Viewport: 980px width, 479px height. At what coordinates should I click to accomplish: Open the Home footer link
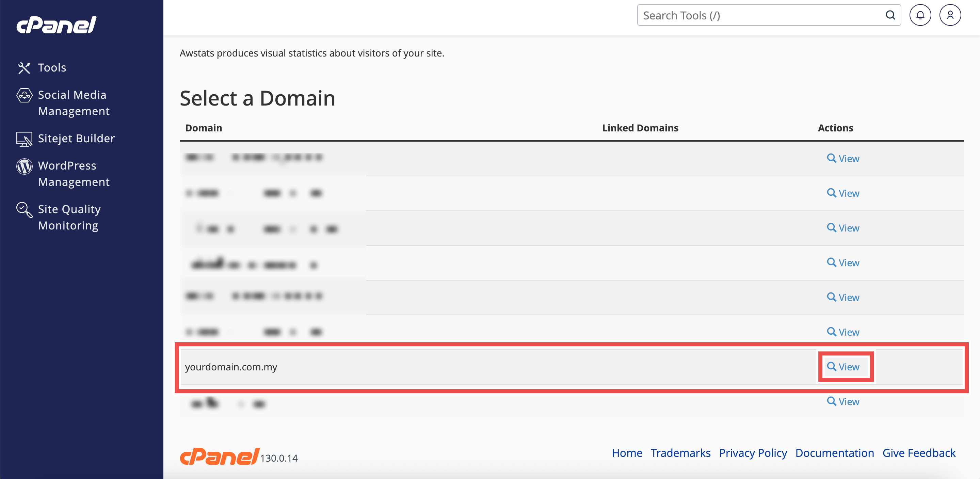click(627, 453)
